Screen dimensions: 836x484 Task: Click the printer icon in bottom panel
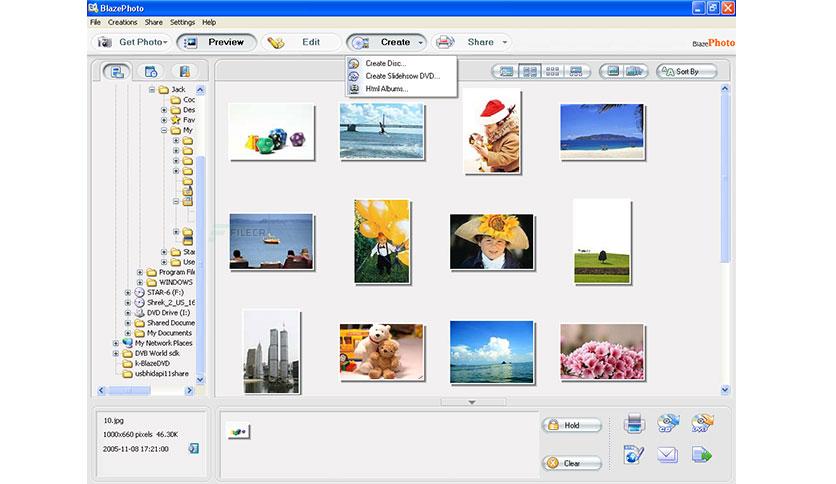pos(634,423)
